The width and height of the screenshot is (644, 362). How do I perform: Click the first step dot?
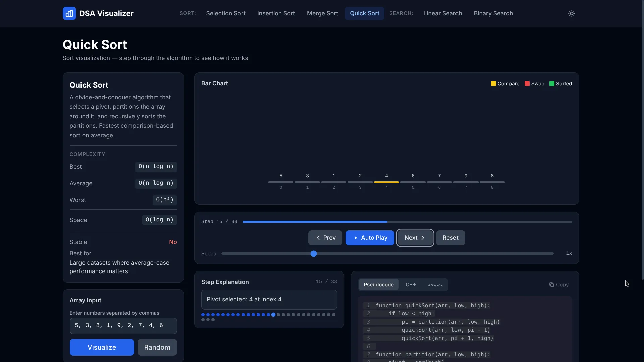click(x=203, y=315)
